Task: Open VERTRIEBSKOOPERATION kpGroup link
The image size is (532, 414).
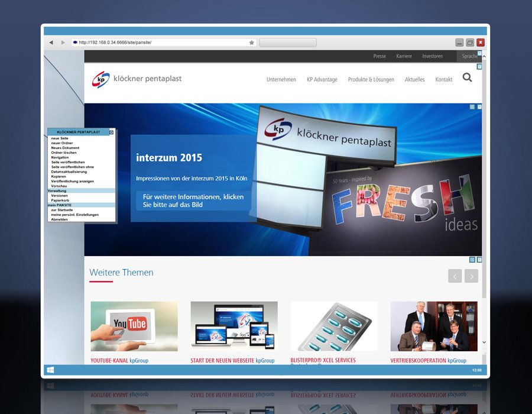Action: coord(428,360)
